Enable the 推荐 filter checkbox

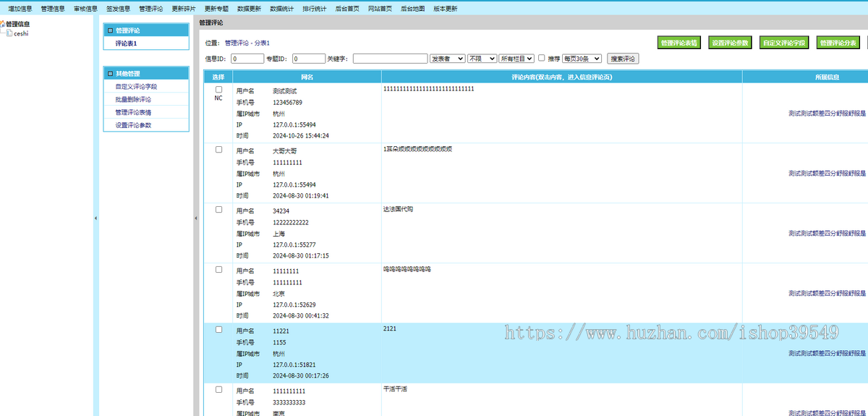(542, 58)
